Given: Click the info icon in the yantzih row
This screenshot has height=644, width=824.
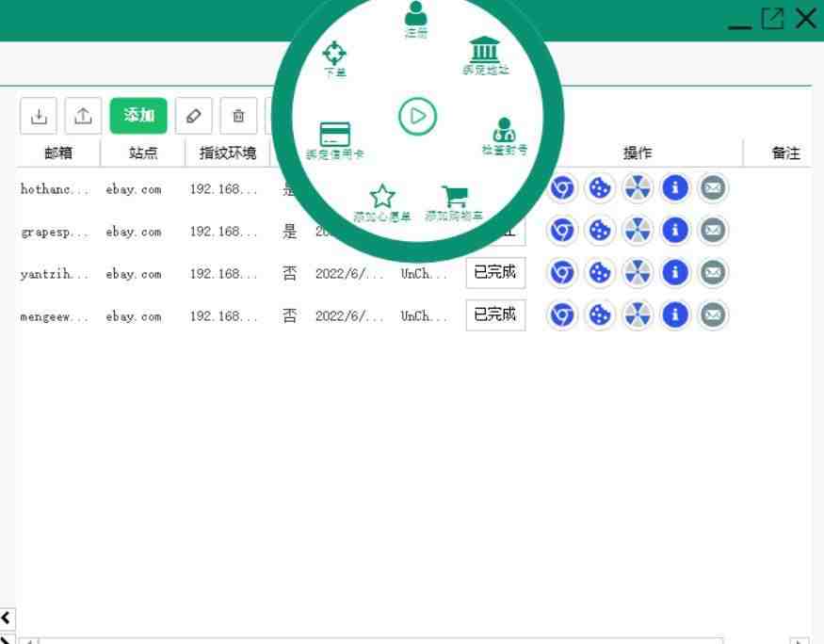Looking at the screenshot, I should pos(675,271).
